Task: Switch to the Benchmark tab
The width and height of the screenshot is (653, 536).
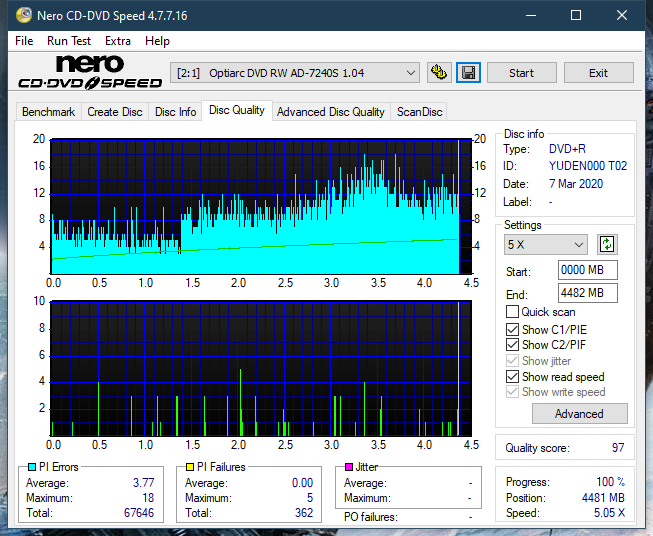Action: coord(49,112)
